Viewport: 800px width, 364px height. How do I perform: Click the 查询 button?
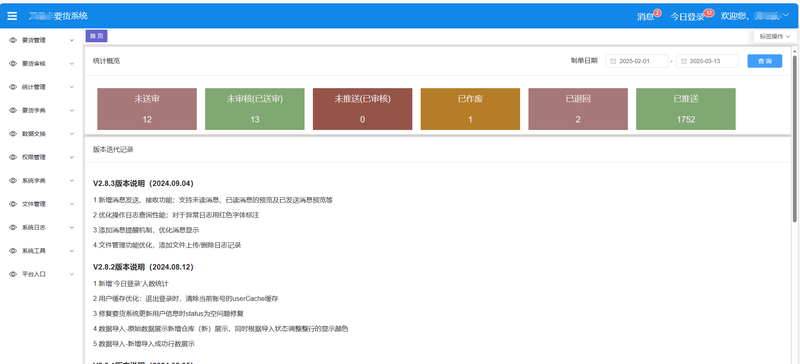point(765,61)
